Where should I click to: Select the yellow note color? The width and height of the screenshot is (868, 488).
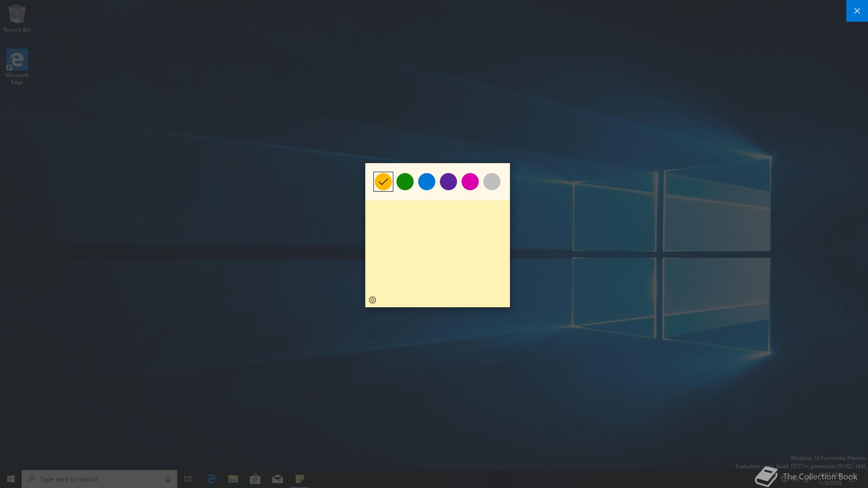click(x=383, y=182)
